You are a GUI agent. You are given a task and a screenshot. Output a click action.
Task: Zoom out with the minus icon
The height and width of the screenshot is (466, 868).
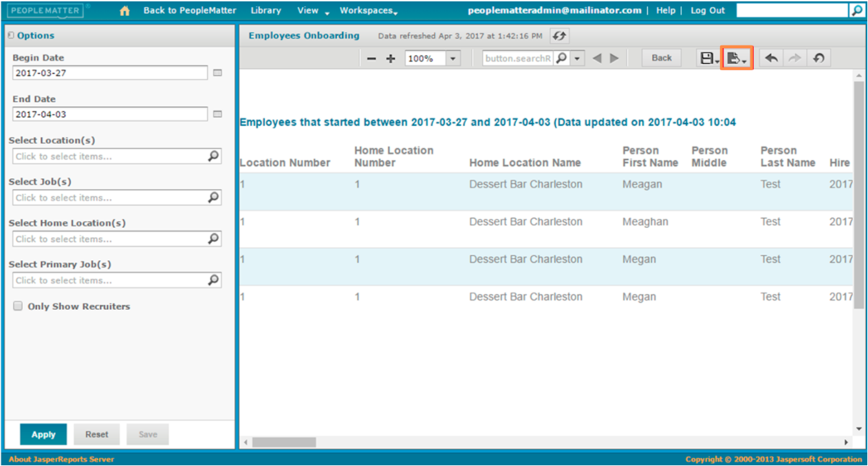pyautogui.click(x=371, y=59)
